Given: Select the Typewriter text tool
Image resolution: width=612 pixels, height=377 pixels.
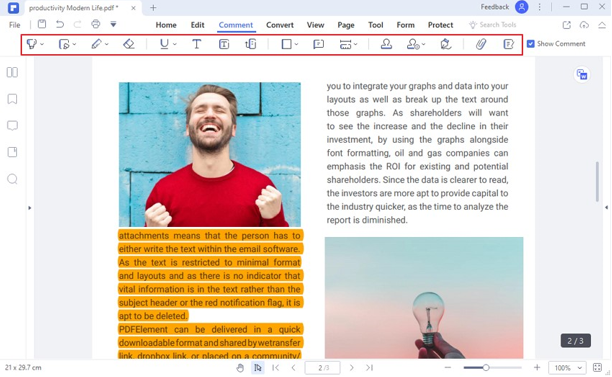Looking at the screenshot, I should click(197, 44).
